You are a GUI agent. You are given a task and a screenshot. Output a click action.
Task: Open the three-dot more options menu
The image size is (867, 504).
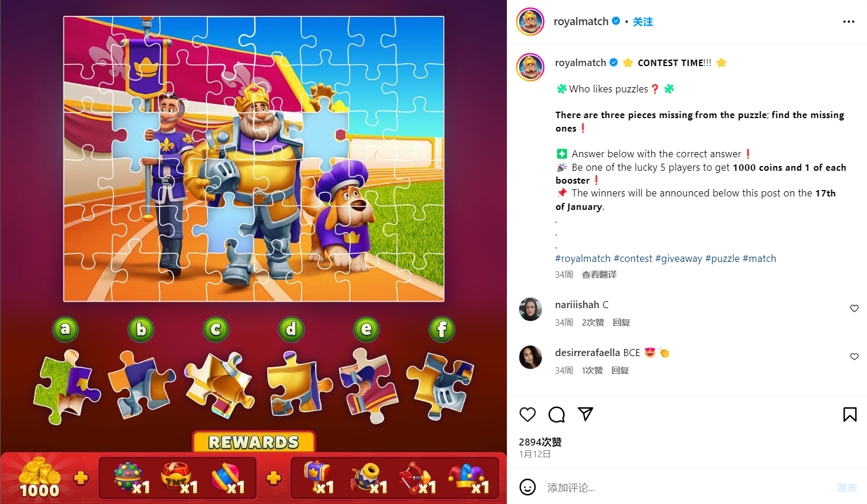click(x=849, y=22)
